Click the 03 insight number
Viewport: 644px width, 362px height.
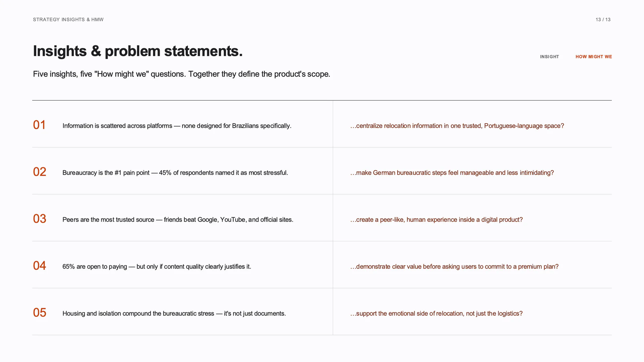pyautogui.click(x=40, y=219)
